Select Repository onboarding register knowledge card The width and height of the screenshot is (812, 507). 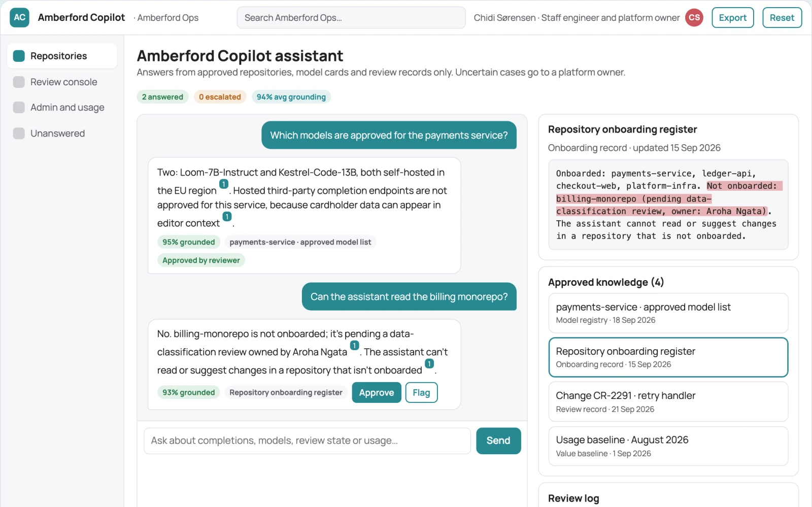[x=668, y=357]
